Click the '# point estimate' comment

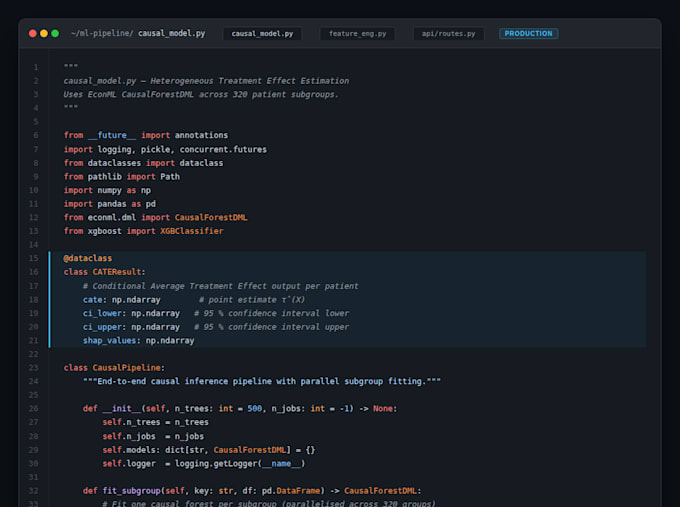(252, 300)
